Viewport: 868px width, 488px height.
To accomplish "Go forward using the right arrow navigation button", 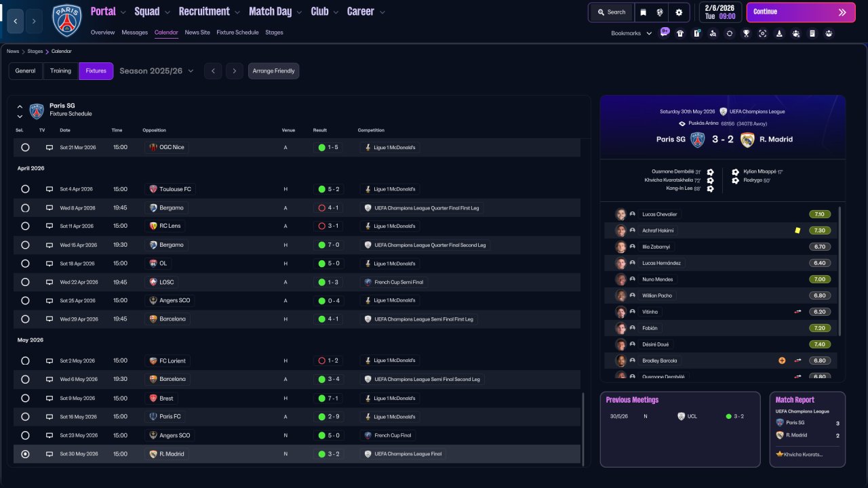I will pyautogui.click(x=34, y=21).
